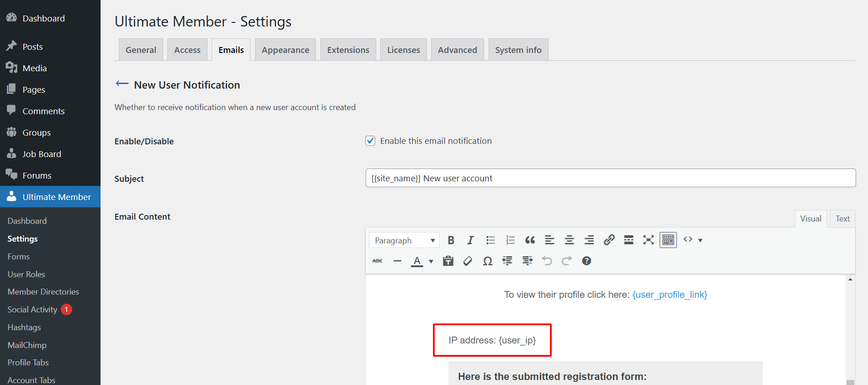Open special characters omega icon
Viewport: 868px width, 385px height.
(488, 261)
